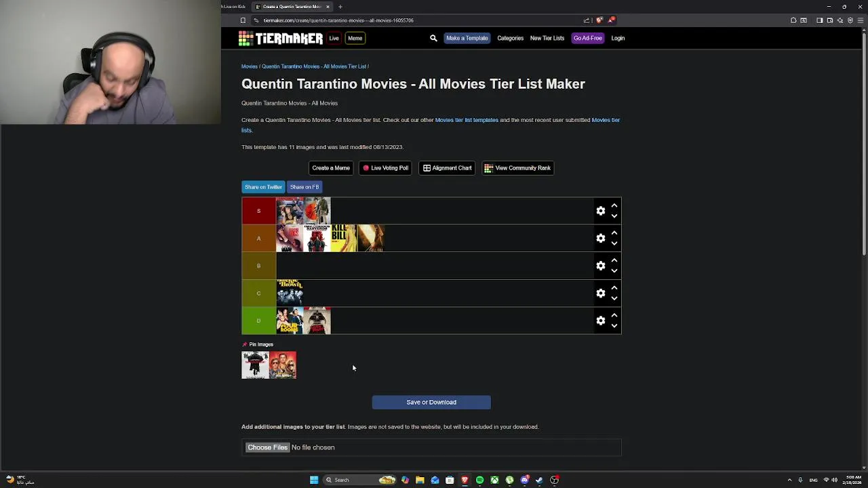Click Make a Template button
Image resolution: width=868 pixels, height=488 pixels.
[x=467, y=39]
